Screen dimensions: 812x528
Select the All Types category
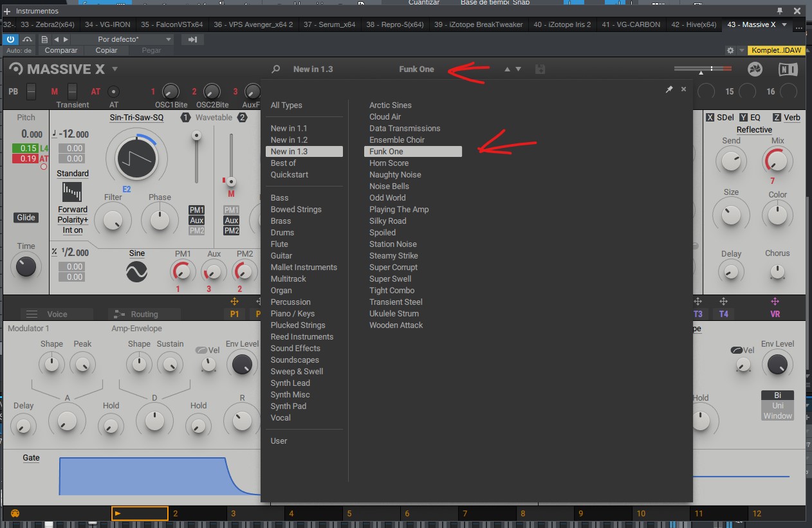tap(286, 105)
